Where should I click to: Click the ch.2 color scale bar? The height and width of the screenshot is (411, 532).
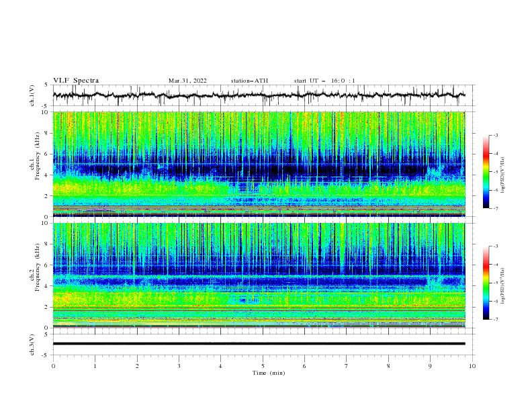486,283
